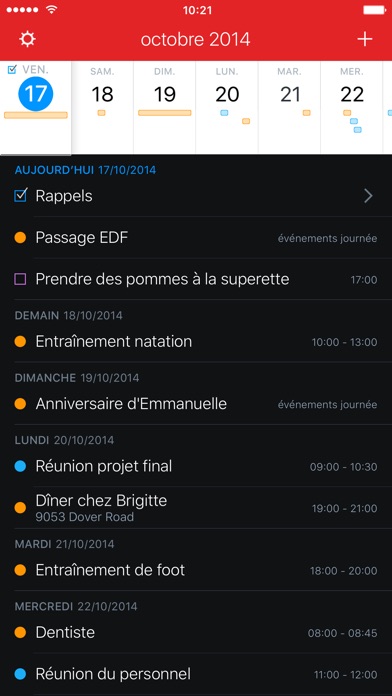The width and height of the screenshot is (392, 696).
Task: Tap the battery icon in status bar
Action: click(x=374, y=10)
